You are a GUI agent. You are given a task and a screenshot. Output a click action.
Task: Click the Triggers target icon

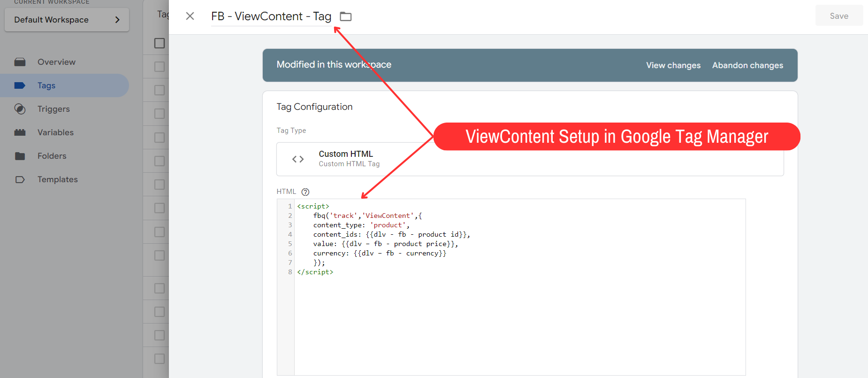point(20,109)
